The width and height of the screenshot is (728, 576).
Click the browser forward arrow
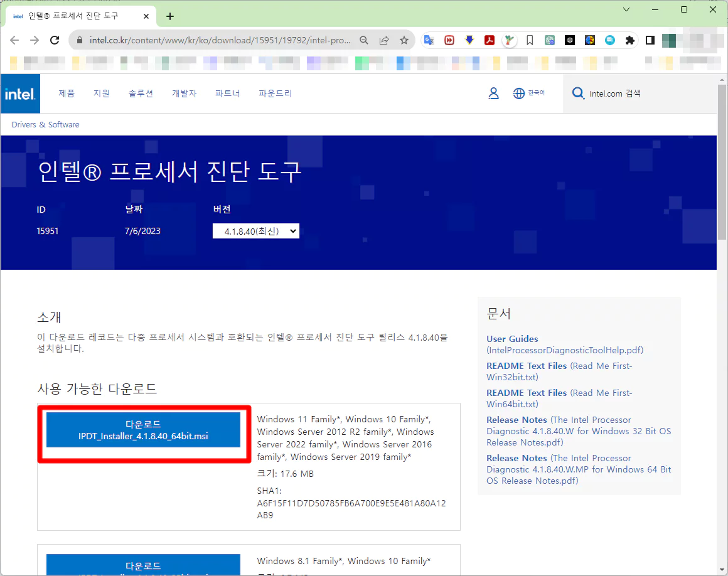click(35, 40)
